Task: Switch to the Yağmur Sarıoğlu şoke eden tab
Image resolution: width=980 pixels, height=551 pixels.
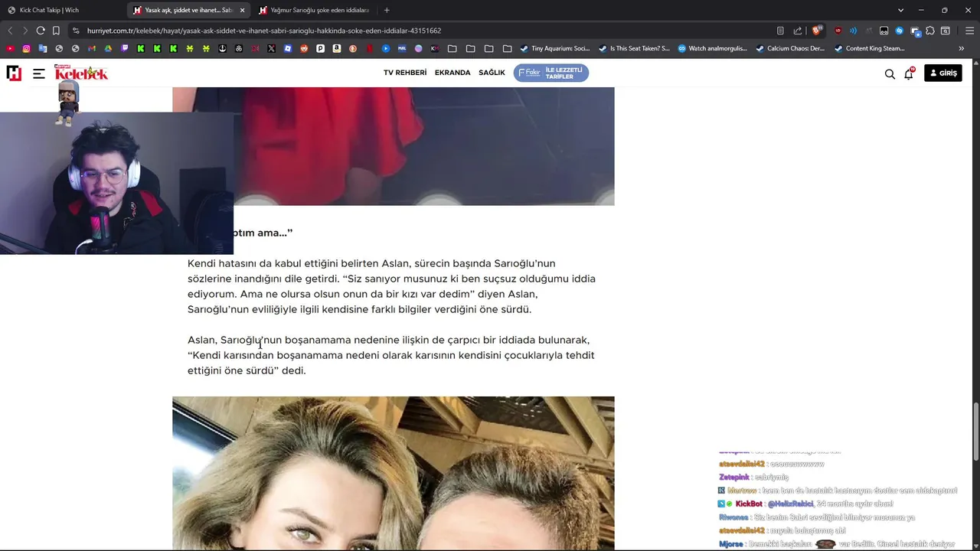Action: [314, 10]
